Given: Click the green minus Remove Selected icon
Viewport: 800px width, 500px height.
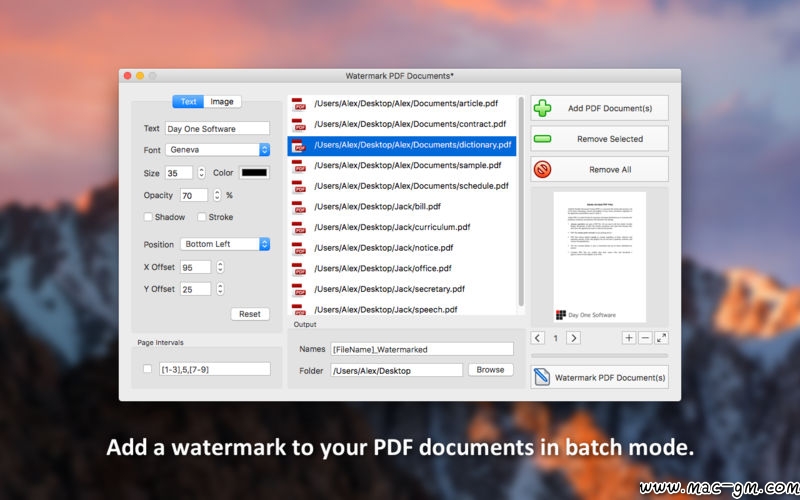Looking at the screenshot, I should 542,139.
